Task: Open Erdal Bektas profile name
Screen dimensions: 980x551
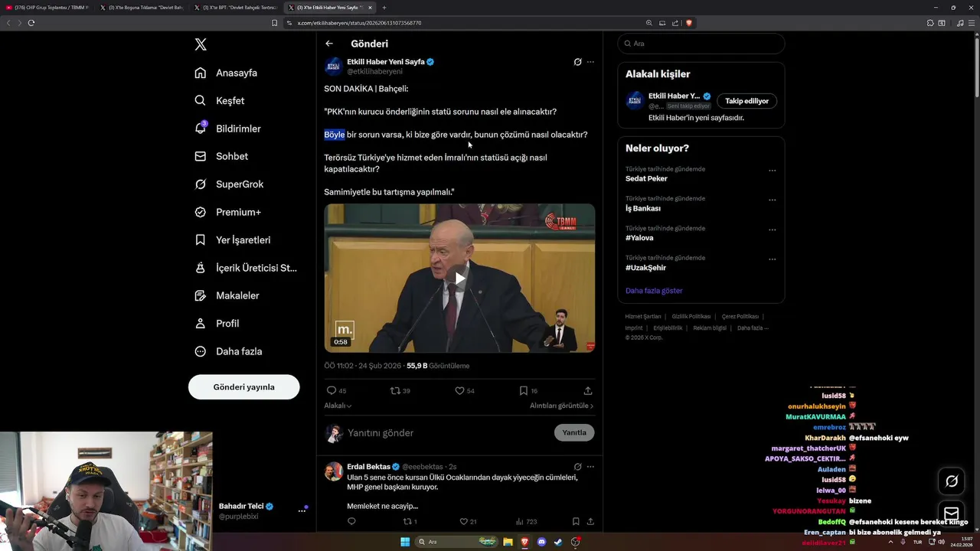Action: click(x=368, y=467)
